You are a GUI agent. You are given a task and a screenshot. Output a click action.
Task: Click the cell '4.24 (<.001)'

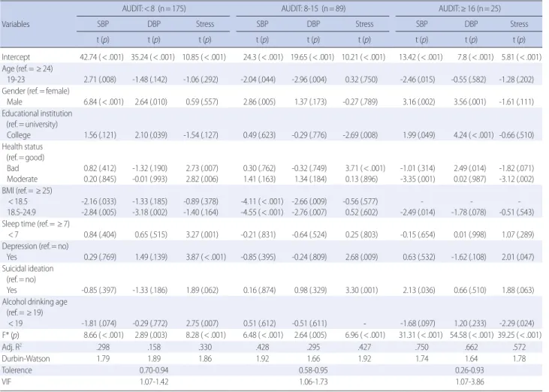tap(473, 135)
